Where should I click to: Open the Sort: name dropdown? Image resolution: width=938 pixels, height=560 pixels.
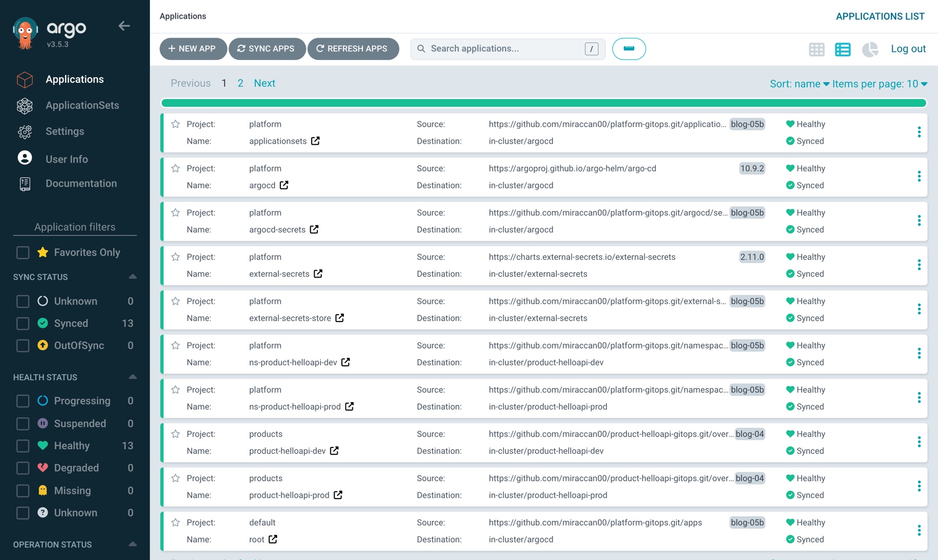click(x=799, y=84)
